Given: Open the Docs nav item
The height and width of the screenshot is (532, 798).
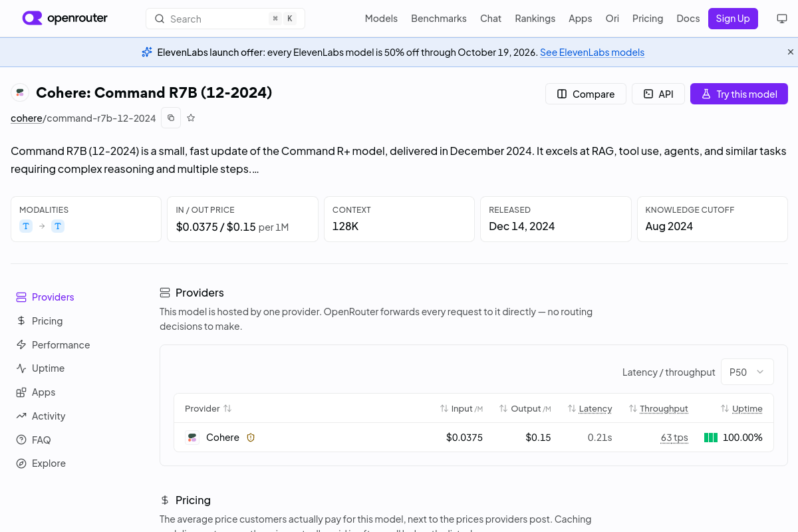Looking at the screenshot, I should pos(688,19).
